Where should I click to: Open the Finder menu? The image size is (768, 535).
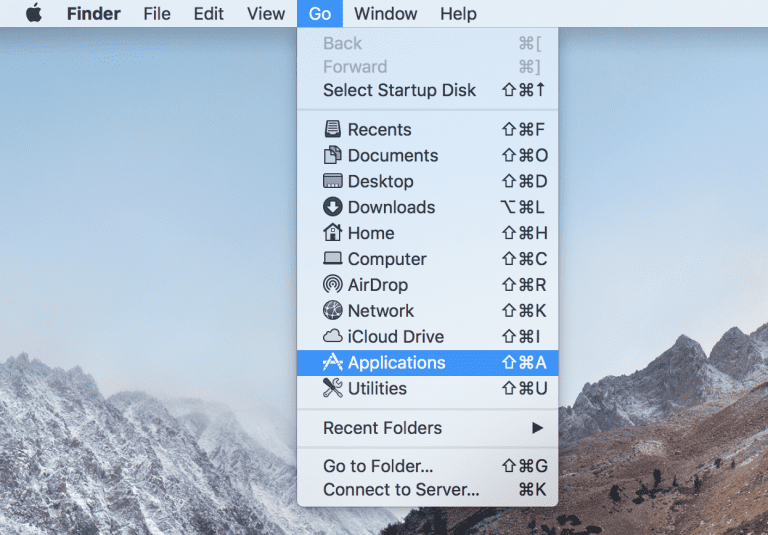tap(94, 14)
